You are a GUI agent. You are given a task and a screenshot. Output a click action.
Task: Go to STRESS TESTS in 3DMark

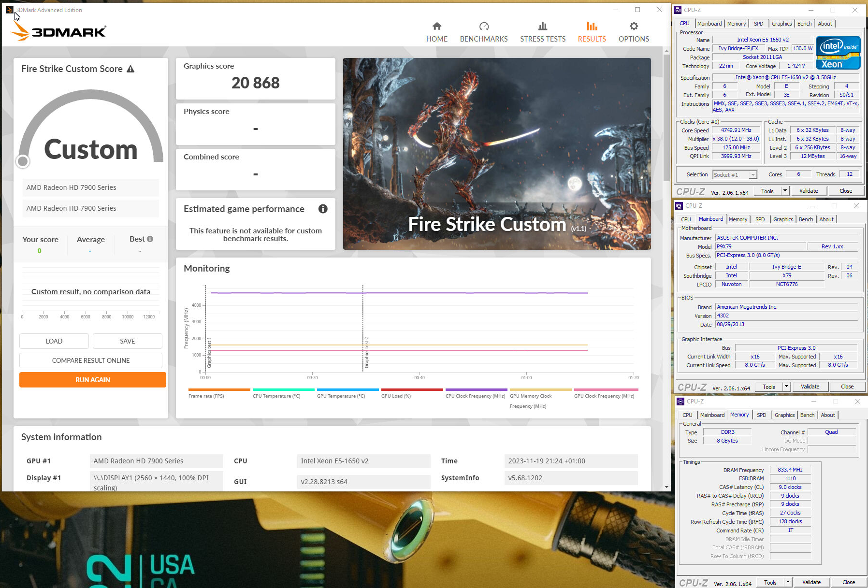(543, 32)
